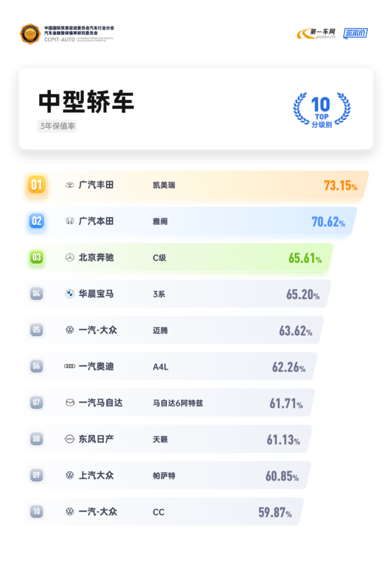Click the 马自达6阿特兹 model name

pos(178,403)
